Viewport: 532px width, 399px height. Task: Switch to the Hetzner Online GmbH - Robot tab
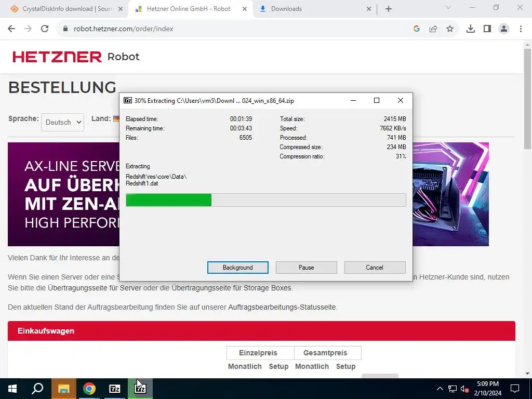(x=190, y=9)
